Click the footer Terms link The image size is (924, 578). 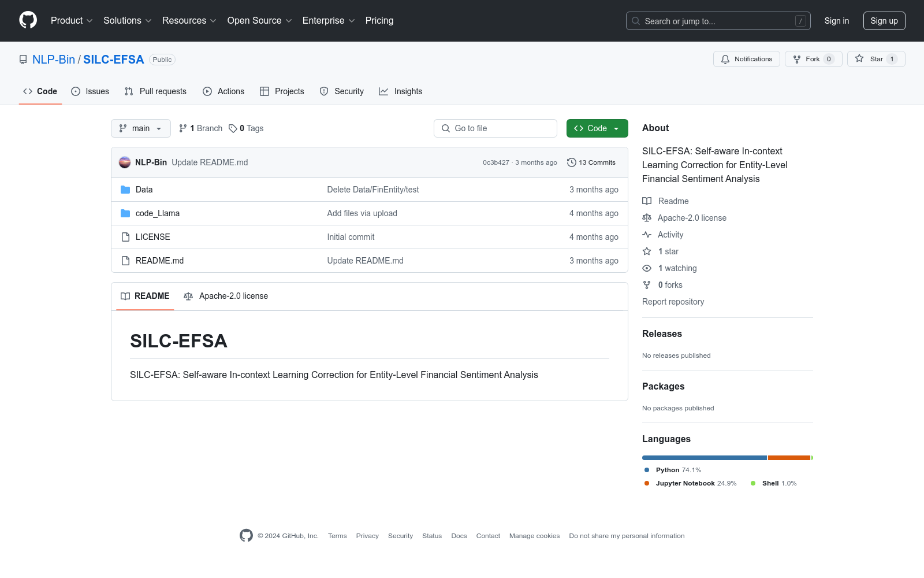(x=337, y=536)
